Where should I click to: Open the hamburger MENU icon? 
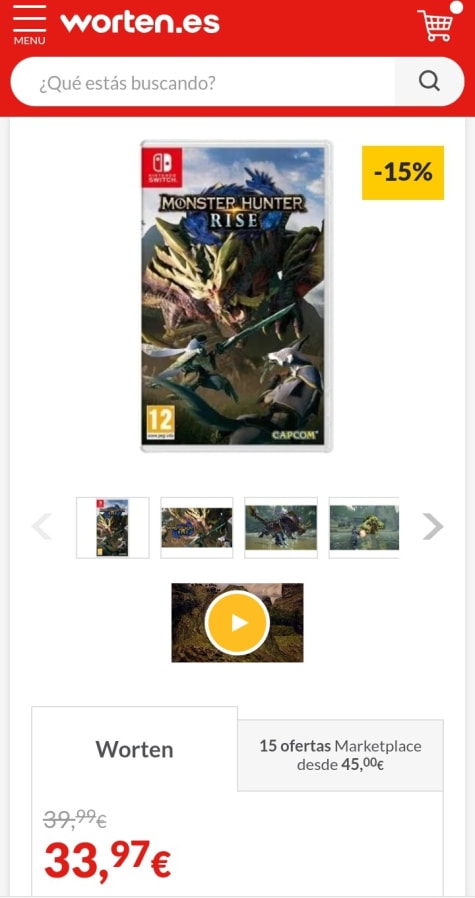29,25
